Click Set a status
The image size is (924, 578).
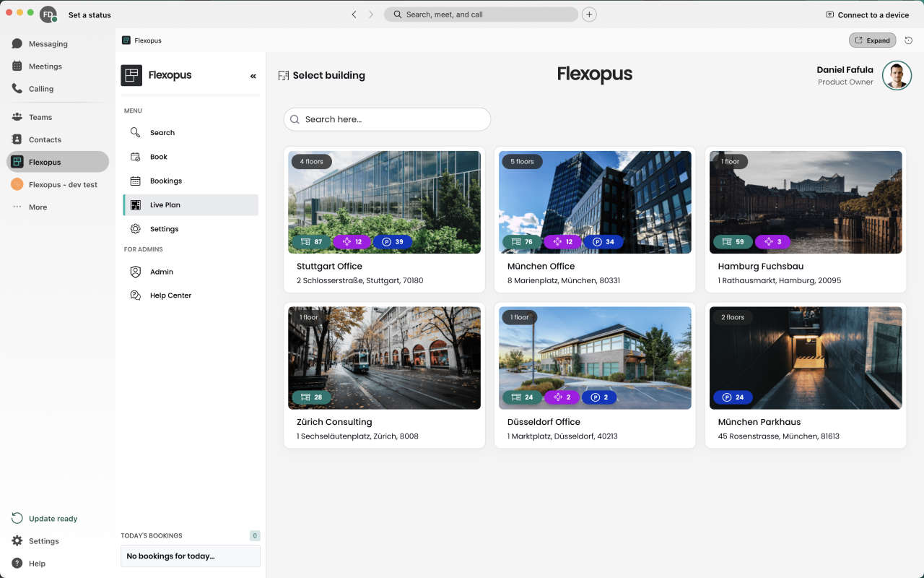coord(90,15)
